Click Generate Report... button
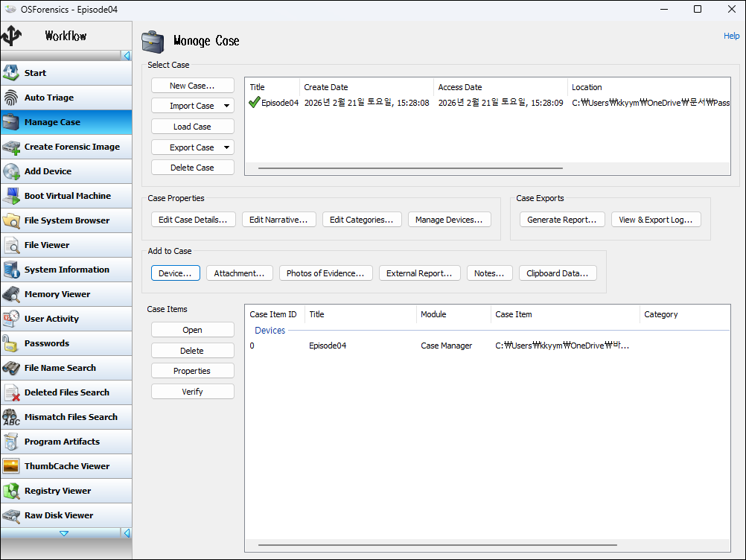 [562, 220]
